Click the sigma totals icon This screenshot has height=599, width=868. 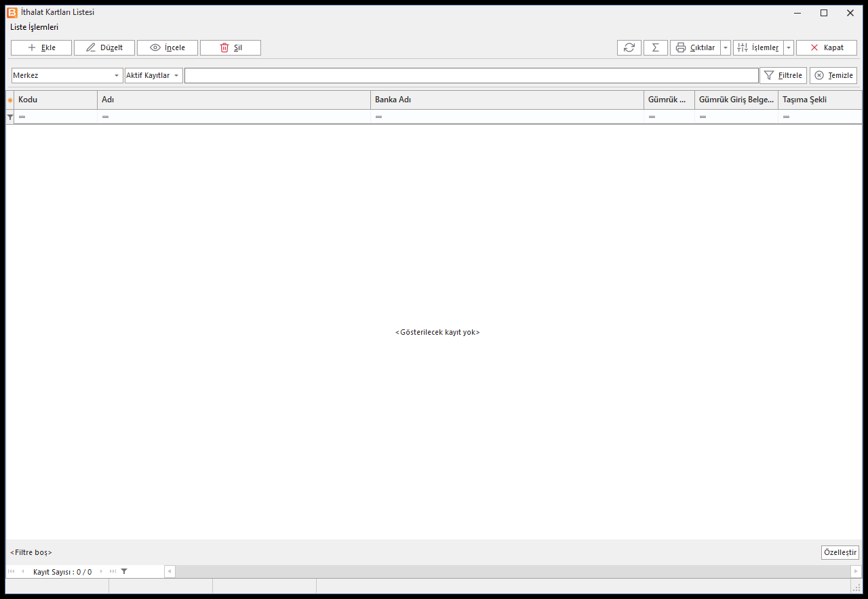[x=655, y=47]
